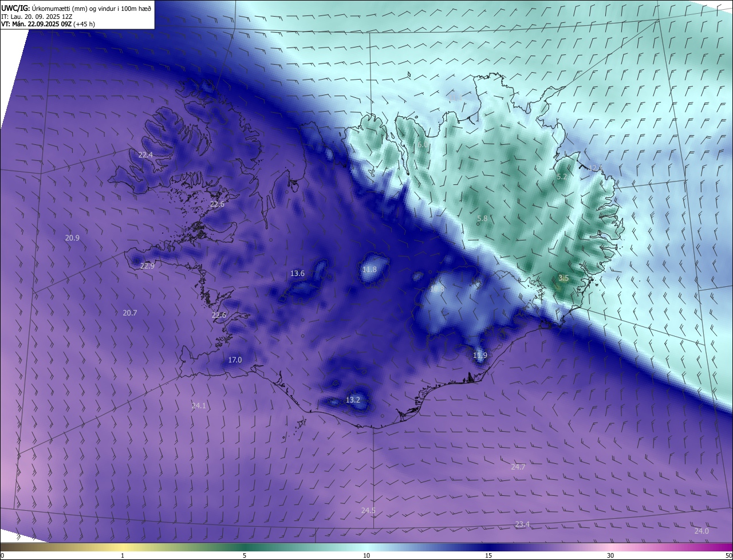Click the 3.5 value in east Iceland
This screenshot has height=560, width=733.
pyautogui.click(x=563, y=278)
